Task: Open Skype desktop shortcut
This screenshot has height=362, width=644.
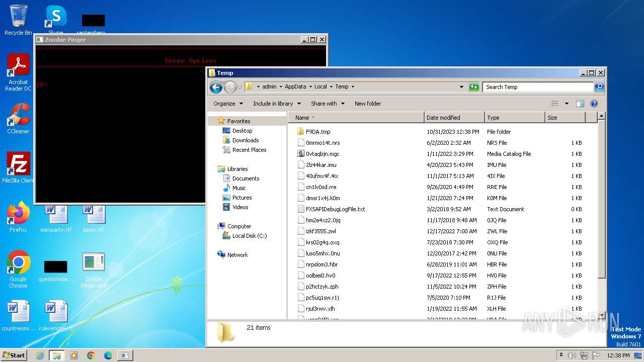Action: point(56,20)
